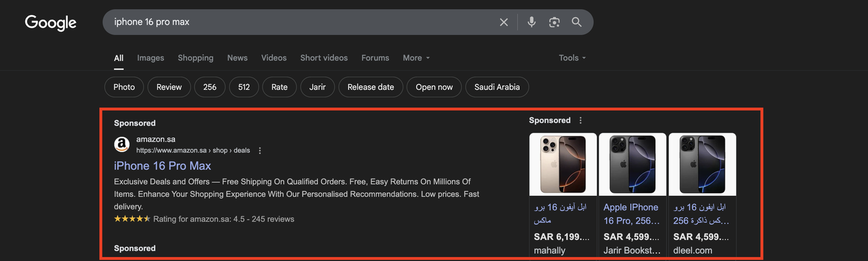The image size is (868, 261).
Task: Switch to the News tab
Action: coord(237,58)
